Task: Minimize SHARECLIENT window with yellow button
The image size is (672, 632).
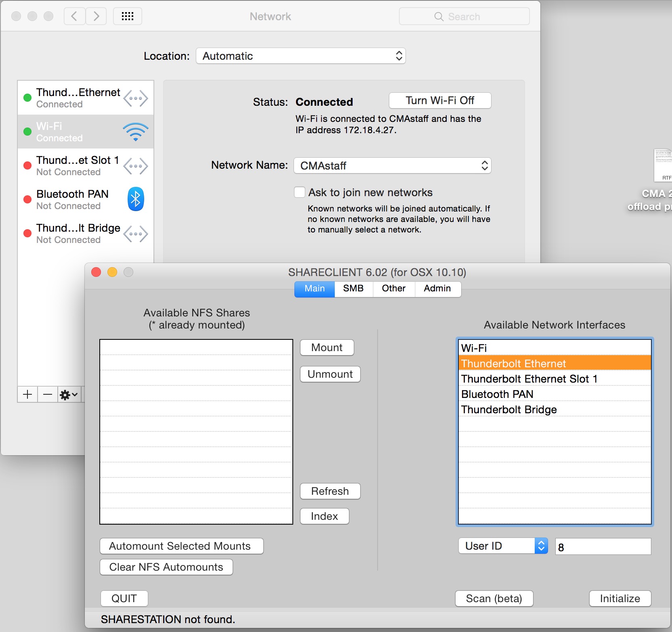Action: (x=112, y=272)
